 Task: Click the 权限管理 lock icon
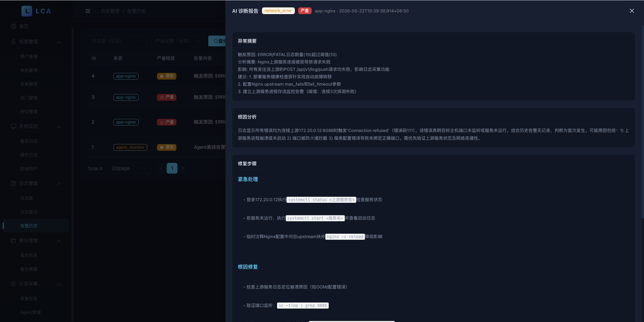(x=13, y=42)
